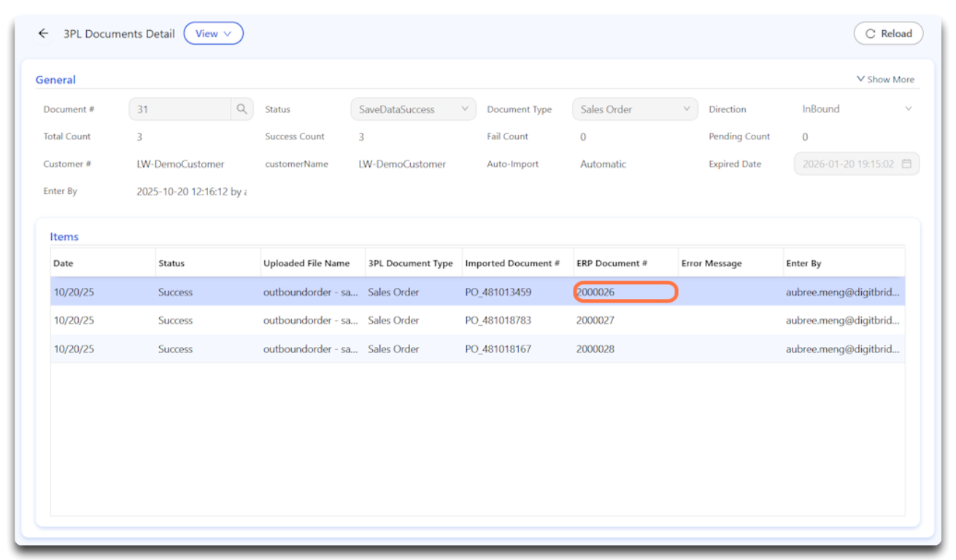Open the Status SaveDataSuccess dropdown
This screenshot has width=956, height=560.
(x=412, y=109)
